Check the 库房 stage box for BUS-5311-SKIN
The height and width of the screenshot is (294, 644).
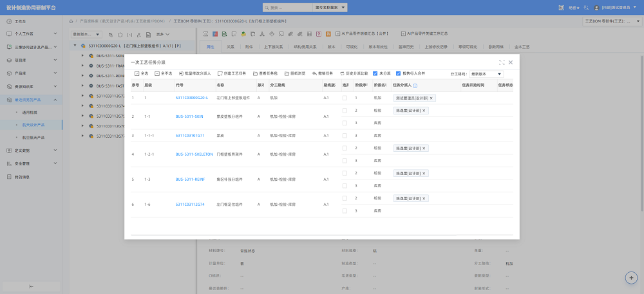click(345, 123)
